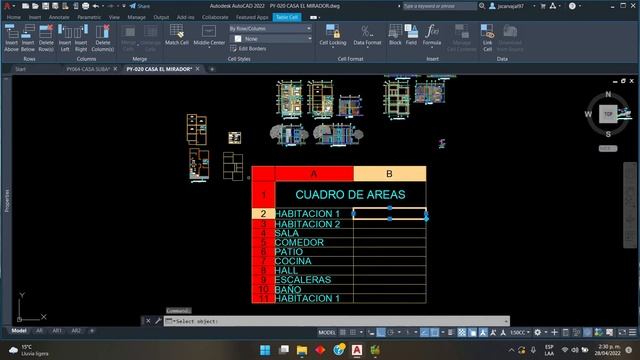Open the Data Format options
The height and width of the screenshot is (360, 640).
(x=367, y=36)
